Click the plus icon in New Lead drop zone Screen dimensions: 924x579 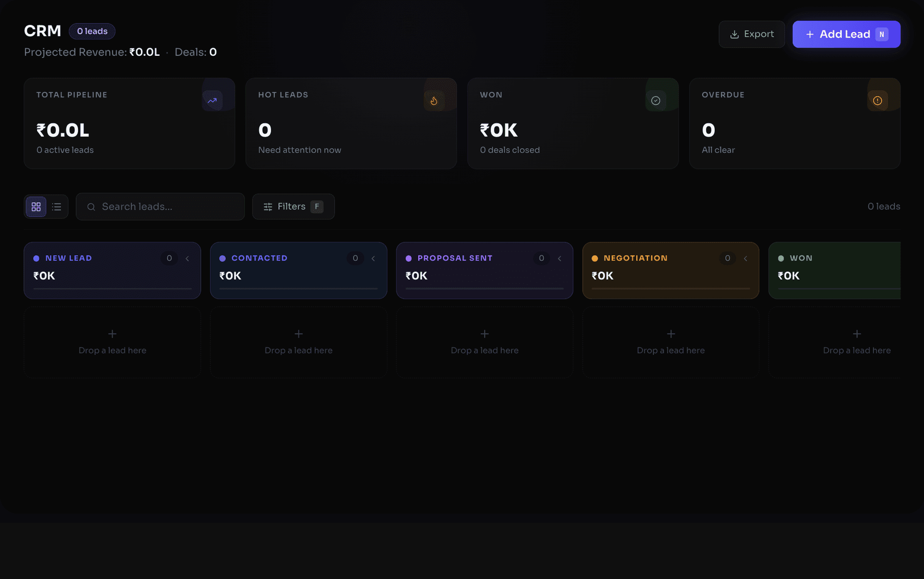tap(112, 334)
